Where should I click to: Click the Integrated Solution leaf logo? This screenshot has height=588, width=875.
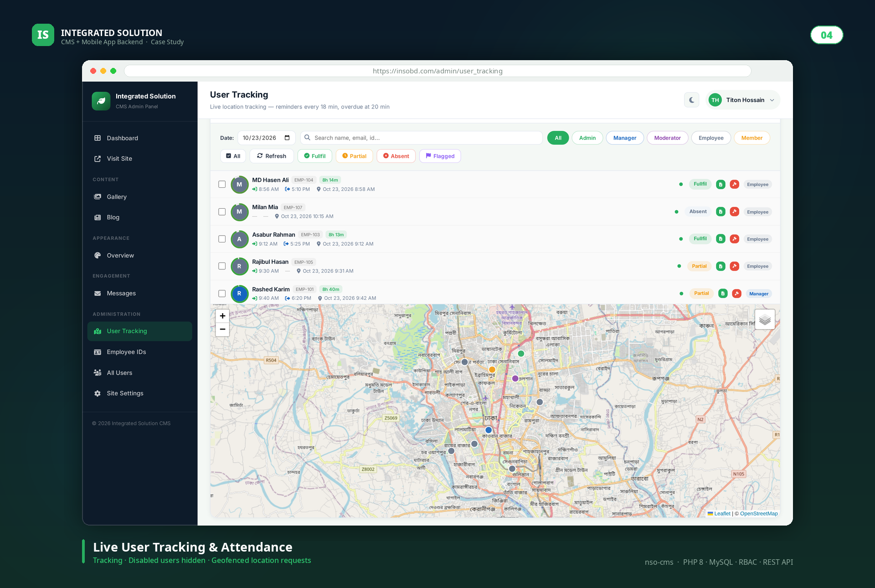click(x=101, y=101)
